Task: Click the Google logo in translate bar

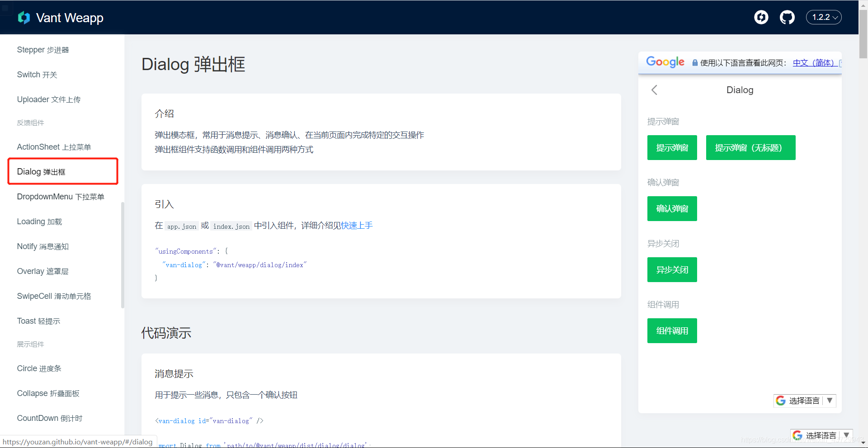Action: [x=665, y=62]
